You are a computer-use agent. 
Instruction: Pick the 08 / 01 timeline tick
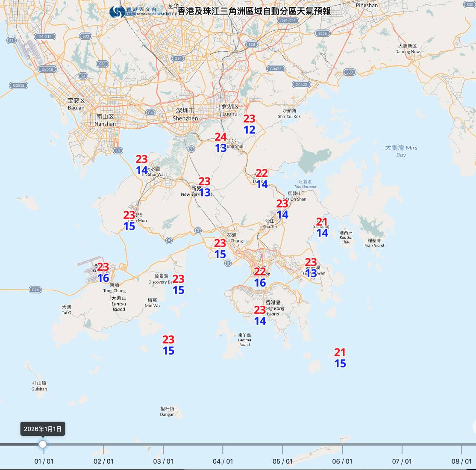[x=461, y=461]
